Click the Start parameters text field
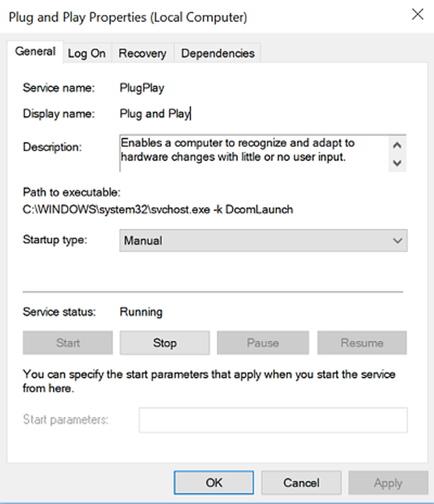 (273, 420)
